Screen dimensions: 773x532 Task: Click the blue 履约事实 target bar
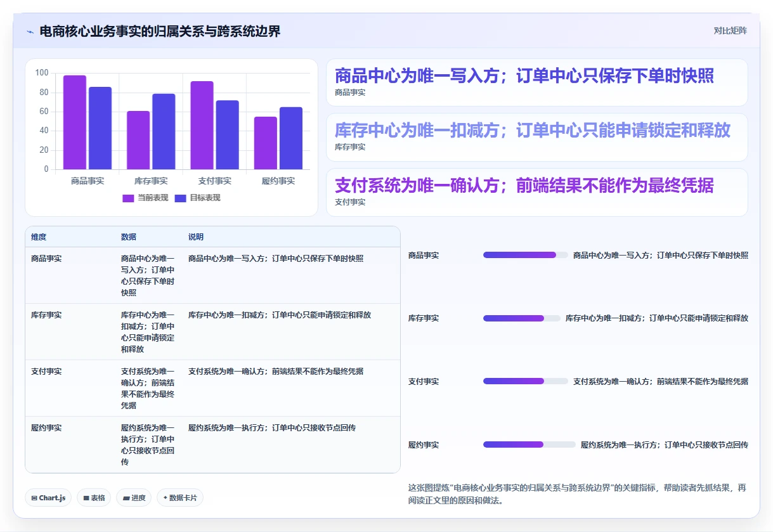(291, 138)
